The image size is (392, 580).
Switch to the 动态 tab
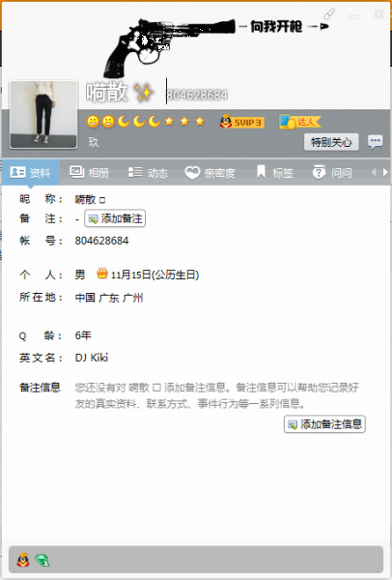148,172
